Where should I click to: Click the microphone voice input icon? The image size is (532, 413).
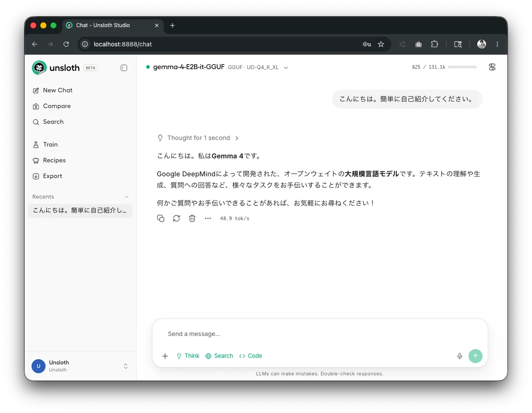pos(460,356)
